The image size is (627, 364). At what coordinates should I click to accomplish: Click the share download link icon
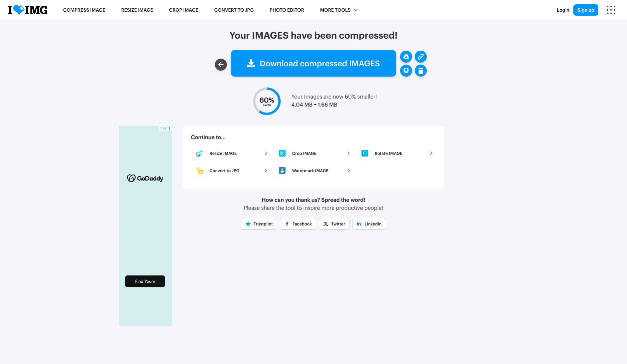tap(421, 57)
